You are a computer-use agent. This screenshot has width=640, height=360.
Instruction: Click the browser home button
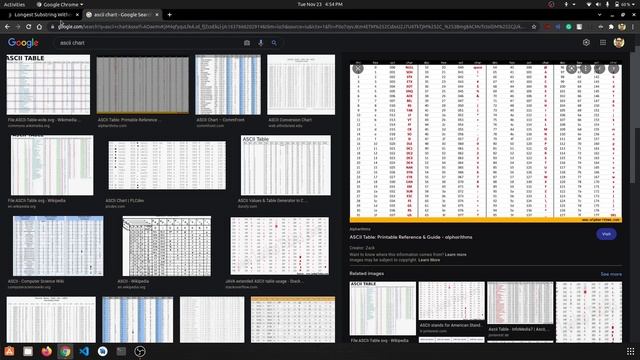39,27
